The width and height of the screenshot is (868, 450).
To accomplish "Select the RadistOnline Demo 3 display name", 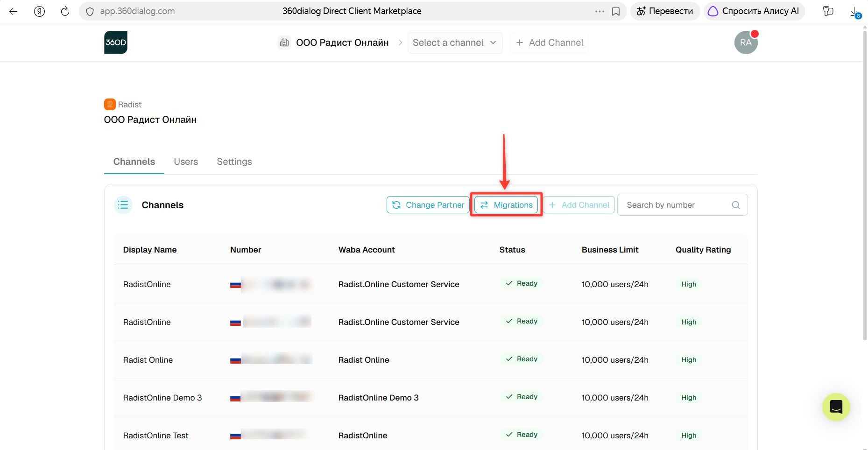I will [162, 398].
